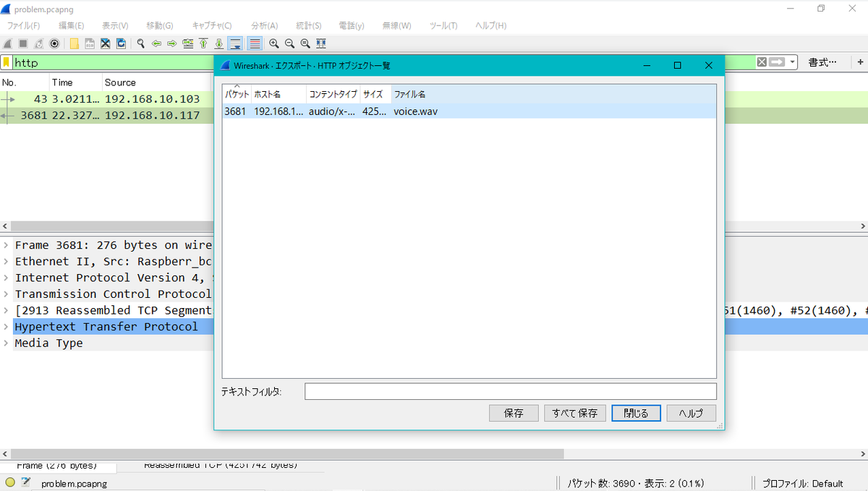Go forward with the right green arrow

click(x=172, y=43)
